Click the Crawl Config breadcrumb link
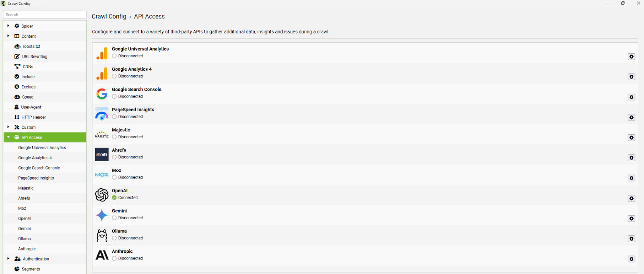Screen dimensions: 644x274 (109, 17)
